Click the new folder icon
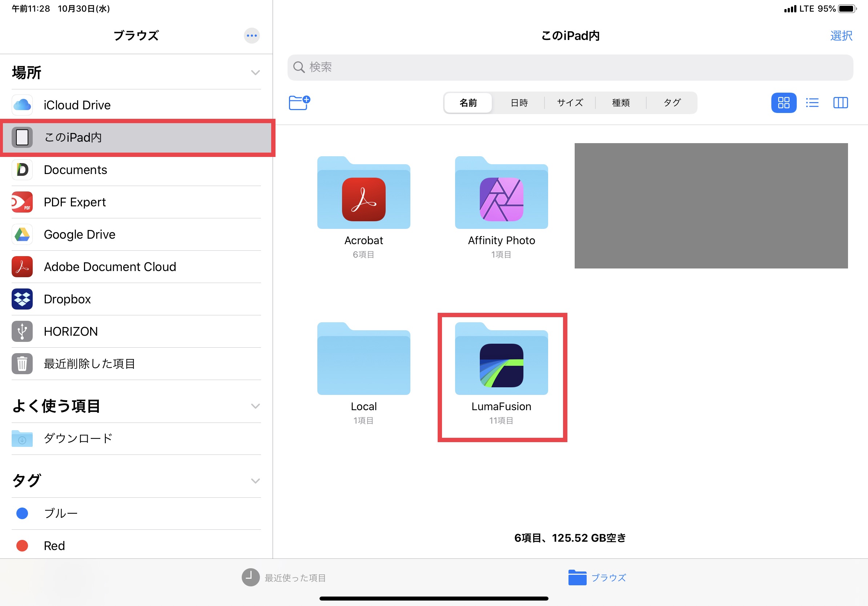This screenshot has width=868, height=606. [x=299, y=102]
